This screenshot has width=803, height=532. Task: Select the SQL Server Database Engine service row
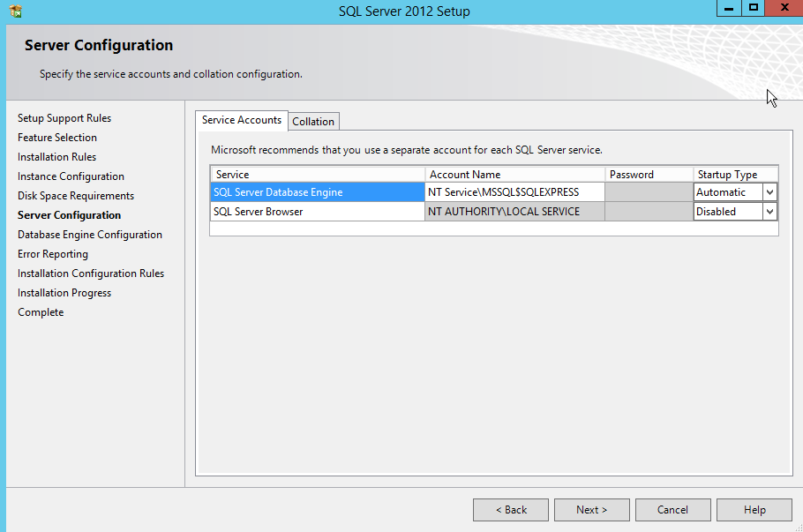pos(317,192)
